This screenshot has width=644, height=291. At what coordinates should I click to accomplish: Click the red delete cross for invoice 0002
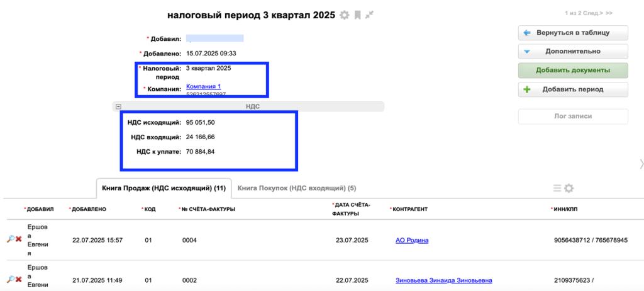[x=19, y=280]
